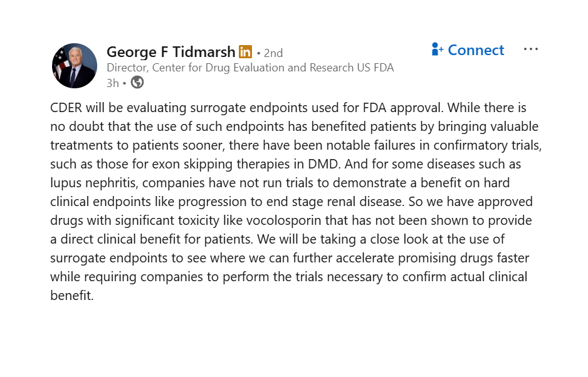
Task: Click the add-person icon beside Connect
Action: coord(438,50)
